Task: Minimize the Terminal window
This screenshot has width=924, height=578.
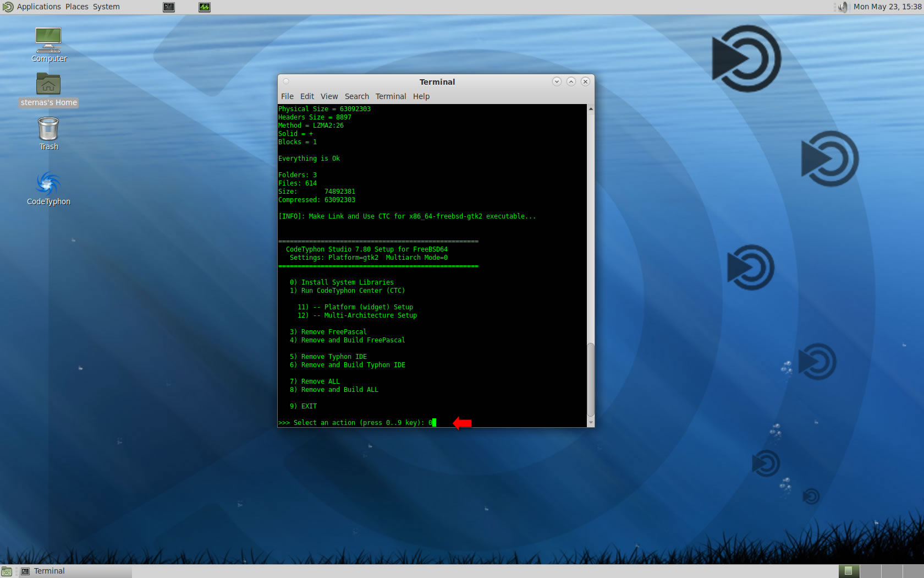Action: pyautogui.click(x=557, y=81)
